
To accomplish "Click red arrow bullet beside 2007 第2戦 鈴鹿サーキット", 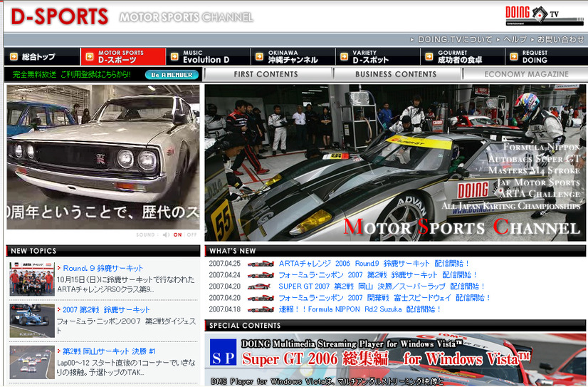I will (59, 309).
